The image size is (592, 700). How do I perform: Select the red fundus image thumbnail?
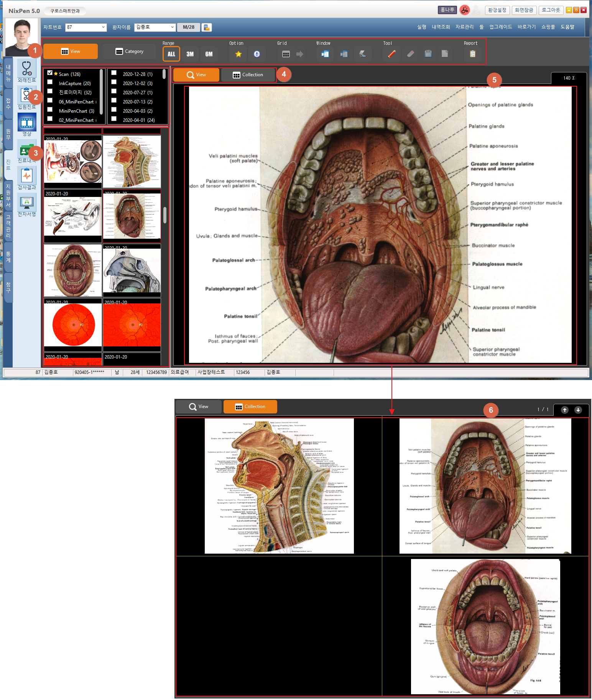(x=73, y=325)
